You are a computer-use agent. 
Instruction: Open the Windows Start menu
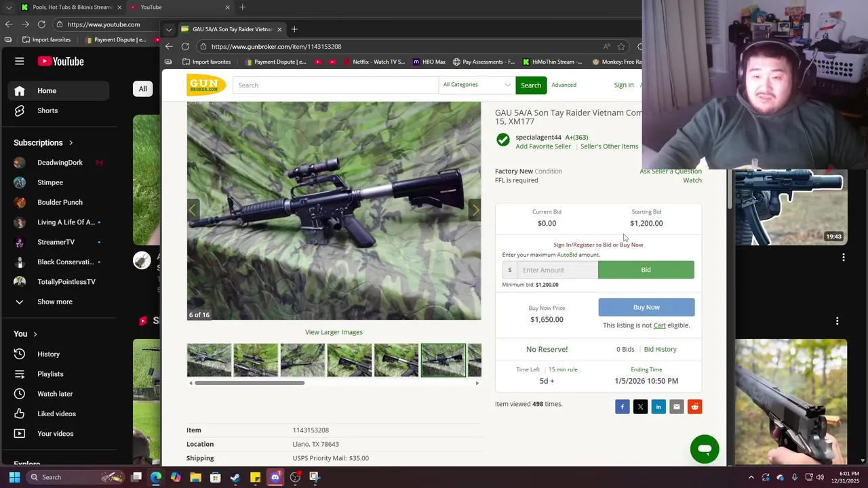pyautogui.click(x=14, y=477)
